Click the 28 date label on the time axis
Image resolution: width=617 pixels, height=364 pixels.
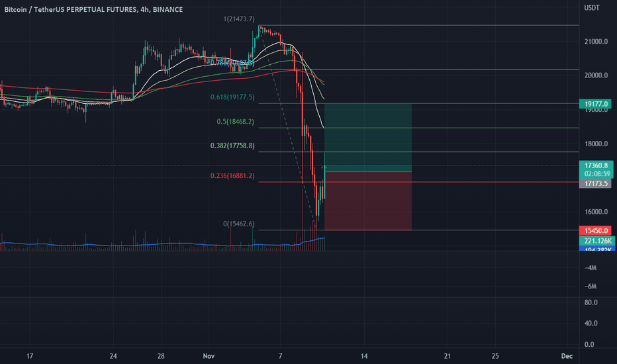click(x=161, y=356)
